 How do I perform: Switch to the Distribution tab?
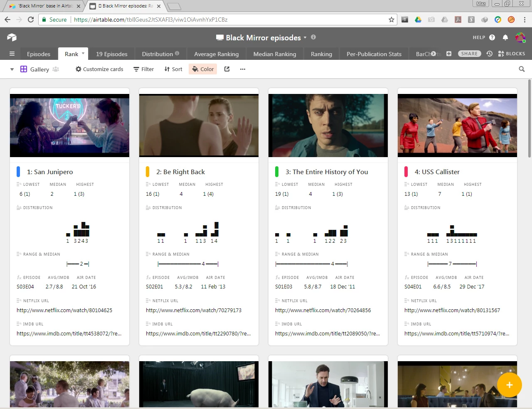pos(160,54)
